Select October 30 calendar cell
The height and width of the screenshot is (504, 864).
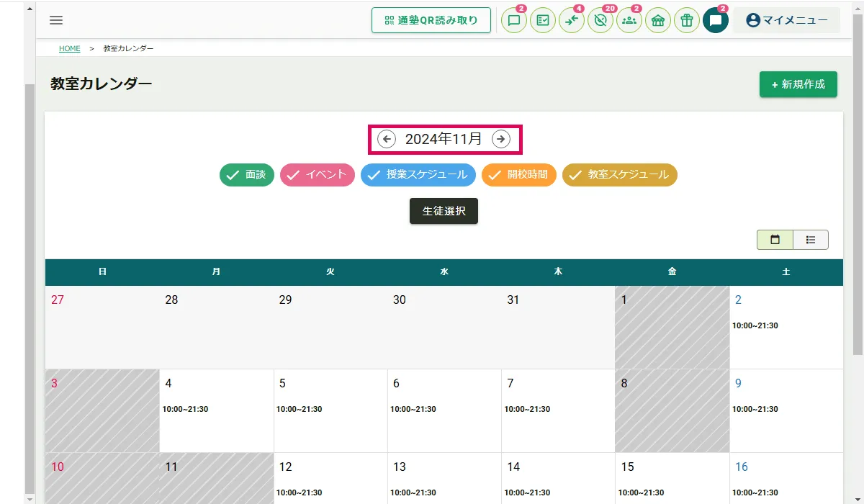(444, 328)
